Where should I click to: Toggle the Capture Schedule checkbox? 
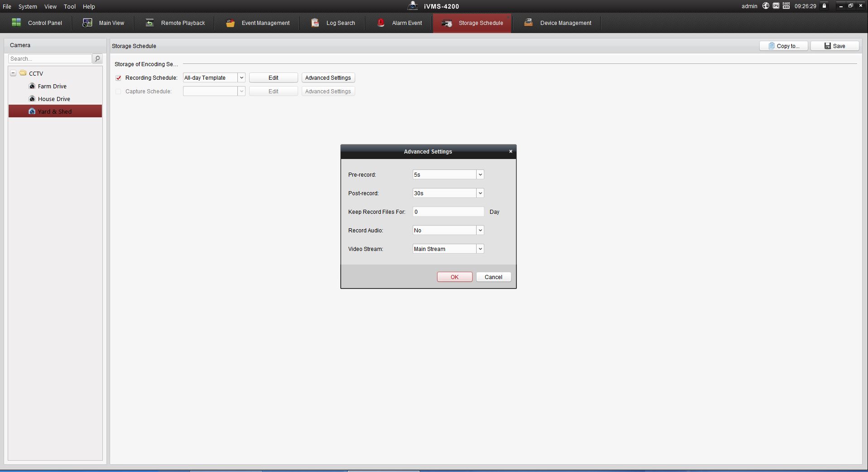pyautogui.click(x=119, y=92)
